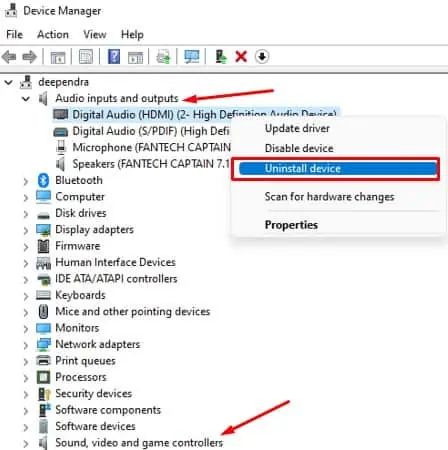Image resolution: width=448 pixels, height=450 pixels.
Task: Click the Scan for hardware changes monitor icon
Action: [192, 57]
